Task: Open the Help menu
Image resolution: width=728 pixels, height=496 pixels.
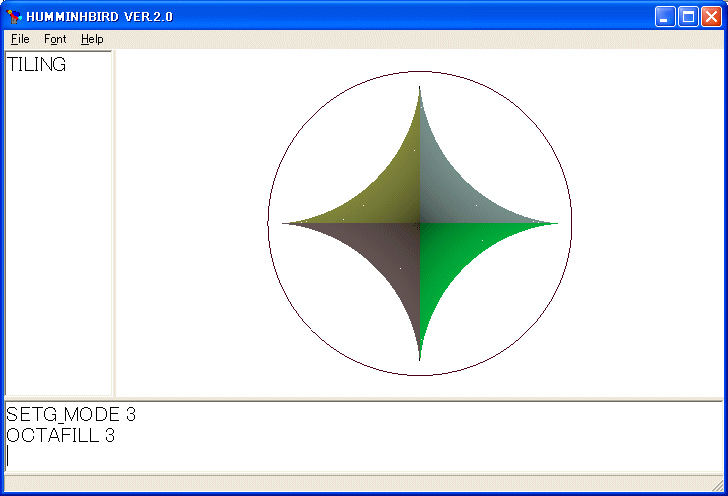Action: click(92, 39)
